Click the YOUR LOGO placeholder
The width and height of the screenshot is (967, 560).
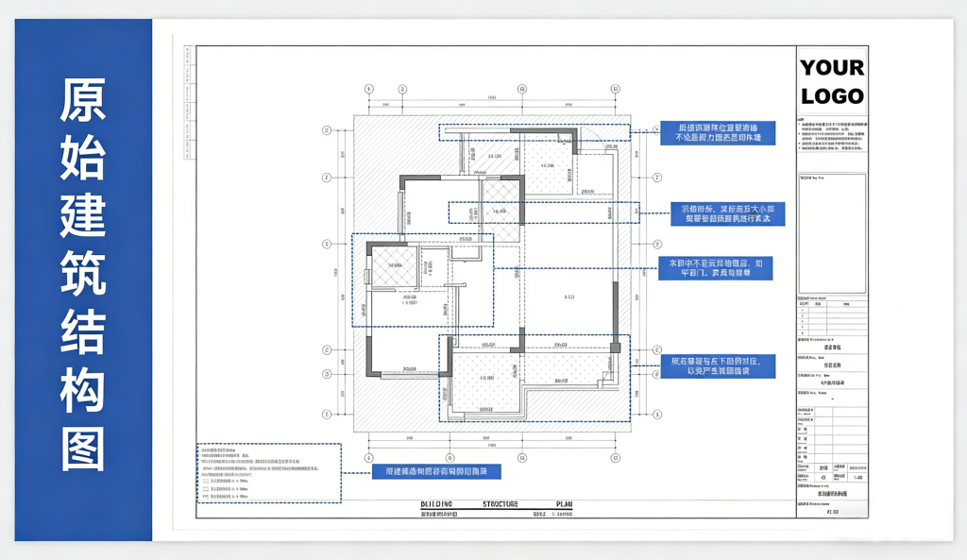pos(832,81)
